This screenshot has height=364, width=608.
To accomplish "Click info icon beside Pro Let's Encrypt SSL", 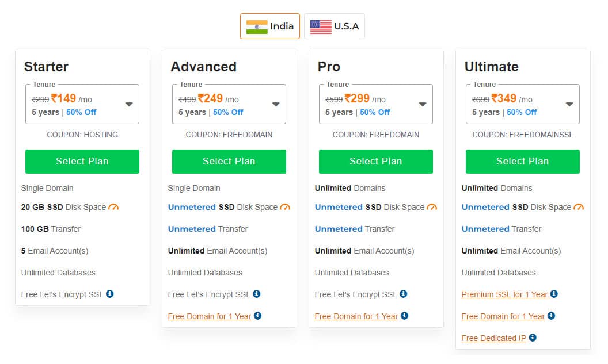I will [x=404, y=294].
